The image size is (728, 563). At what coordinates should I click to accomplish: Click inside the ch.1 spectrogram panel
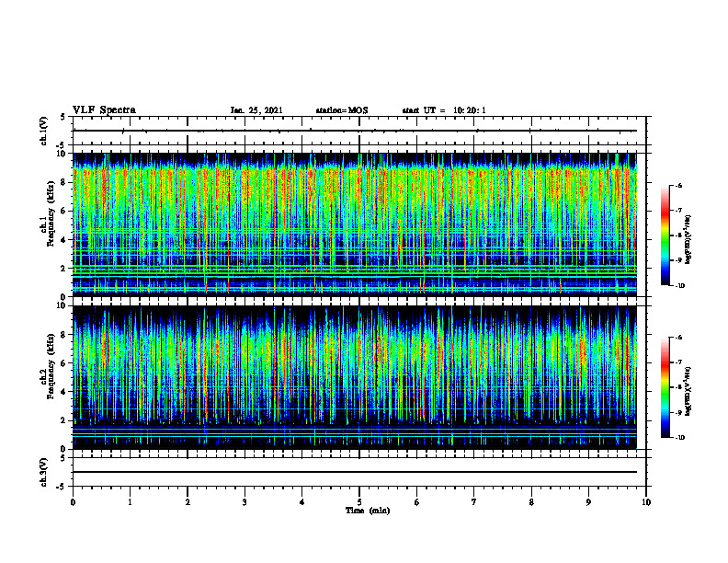355,224
